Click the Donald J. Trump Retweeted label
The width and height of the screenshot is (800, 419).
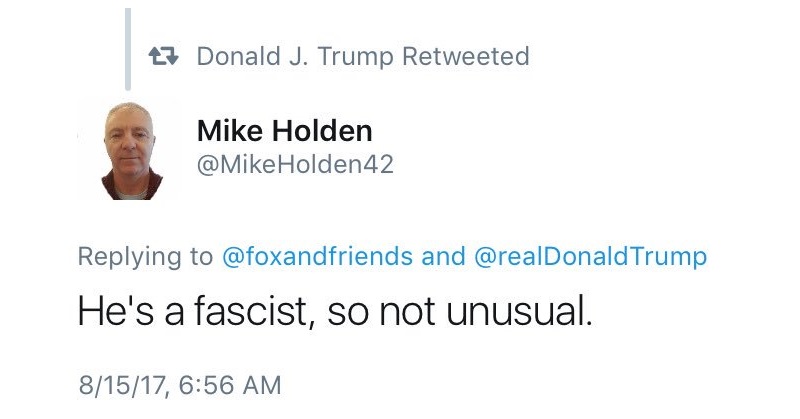[363, 56]
